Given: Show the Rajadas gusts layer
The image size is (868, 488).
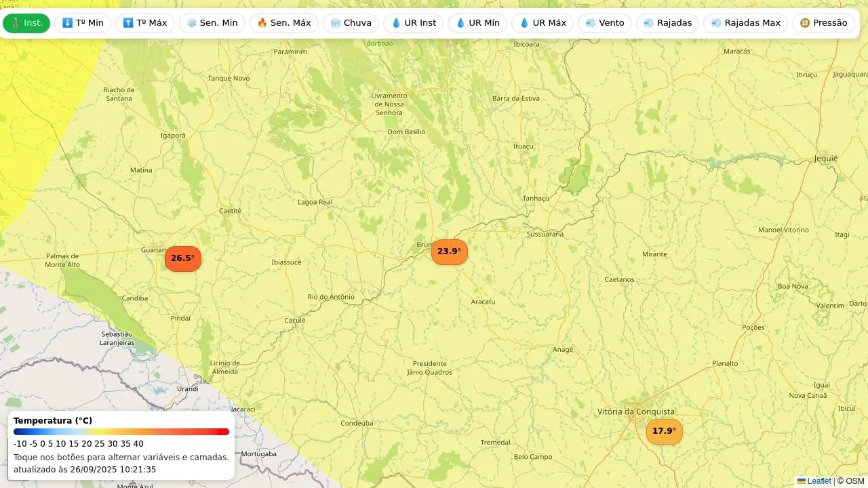Looking at the screenshot, I should [x=667, y=23].
